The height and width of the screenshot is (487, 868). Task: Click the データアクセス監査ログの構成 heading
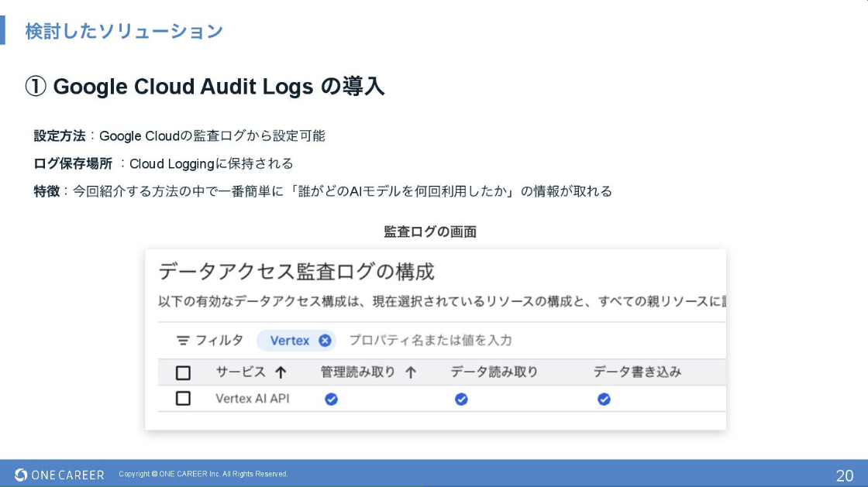296,272
